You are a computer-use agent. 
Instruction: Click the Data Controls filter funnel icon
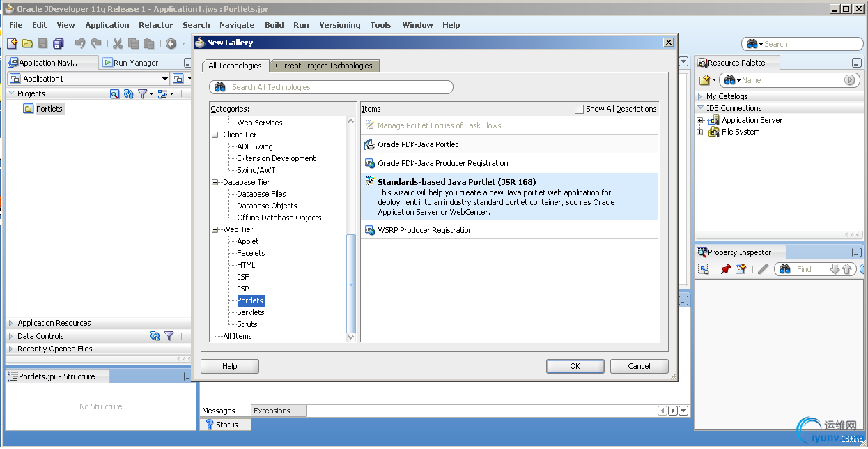click(x=169, y=335)
